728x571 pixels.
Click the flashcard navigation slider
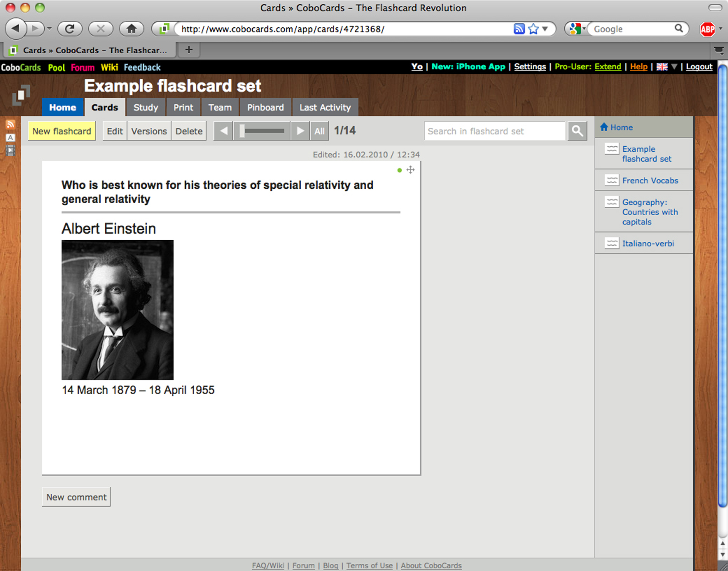coord(262,131)
